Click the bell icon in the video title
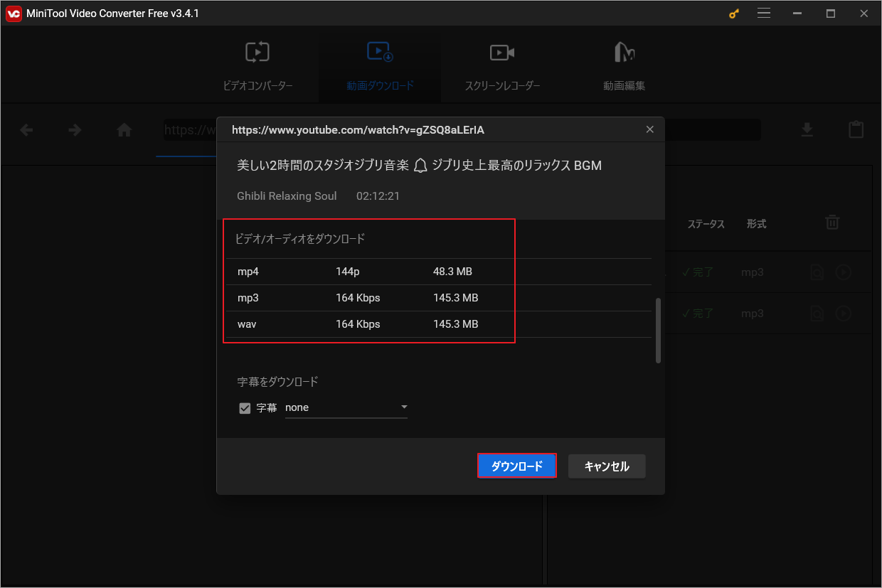 click(420, 166)
